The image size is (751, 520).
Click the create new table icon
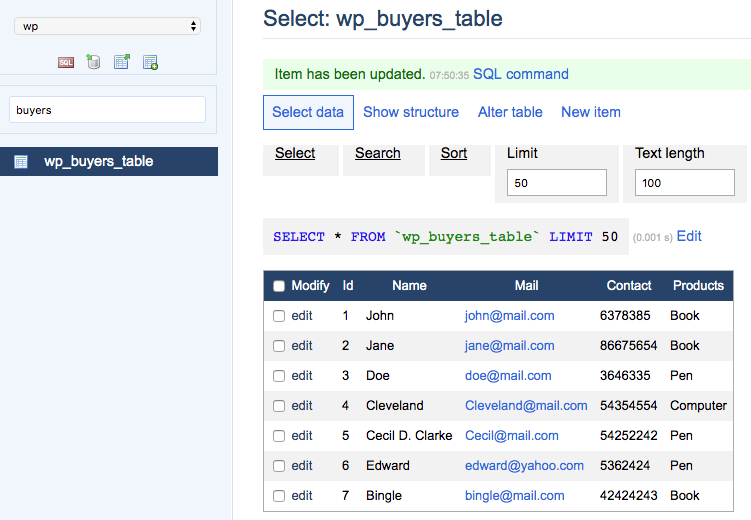pos(150,62)
